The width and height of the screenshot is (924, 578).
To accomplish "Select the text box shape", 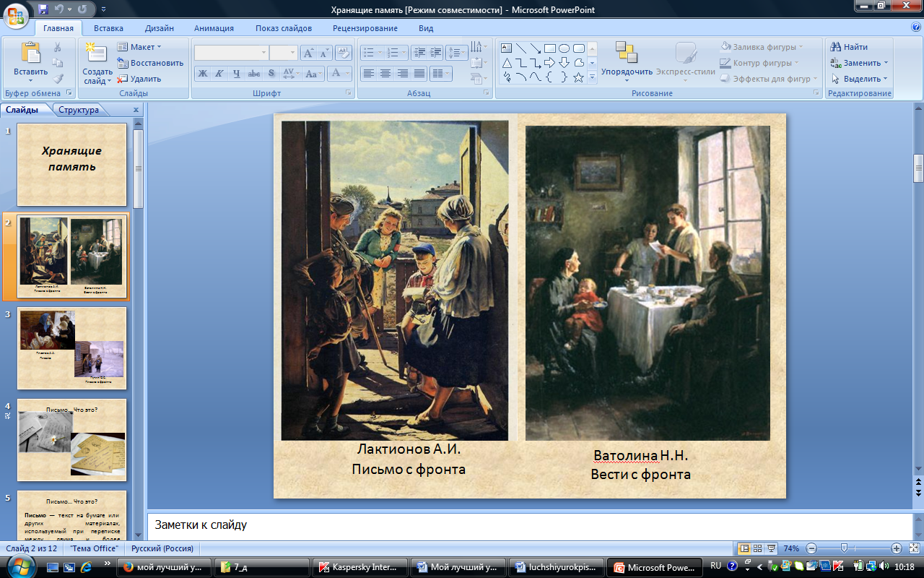I will (507, 48).
